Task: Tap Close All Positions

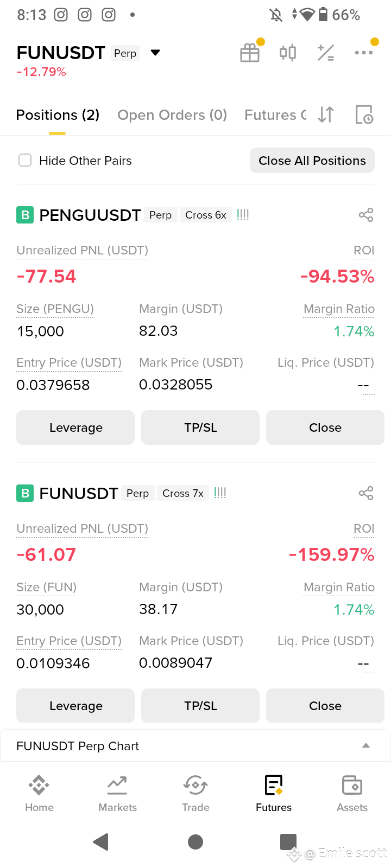Action: click(x=312, y=161)
